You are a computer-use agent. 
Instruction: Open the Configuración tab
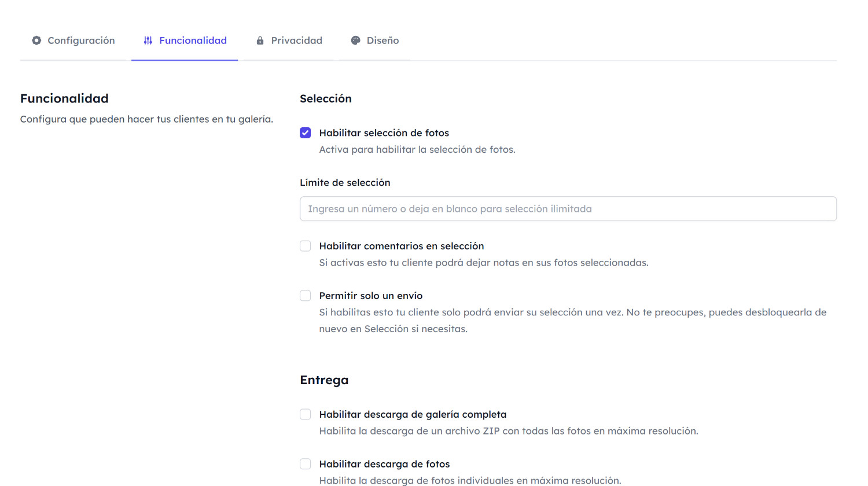[x=73, y=41]
